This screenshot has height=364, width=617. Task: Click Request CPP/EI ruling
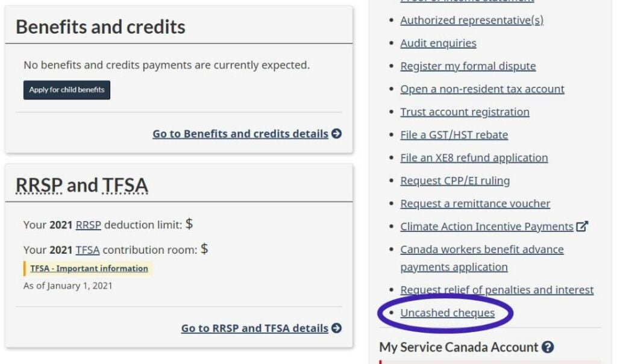[x=456, y=180]
